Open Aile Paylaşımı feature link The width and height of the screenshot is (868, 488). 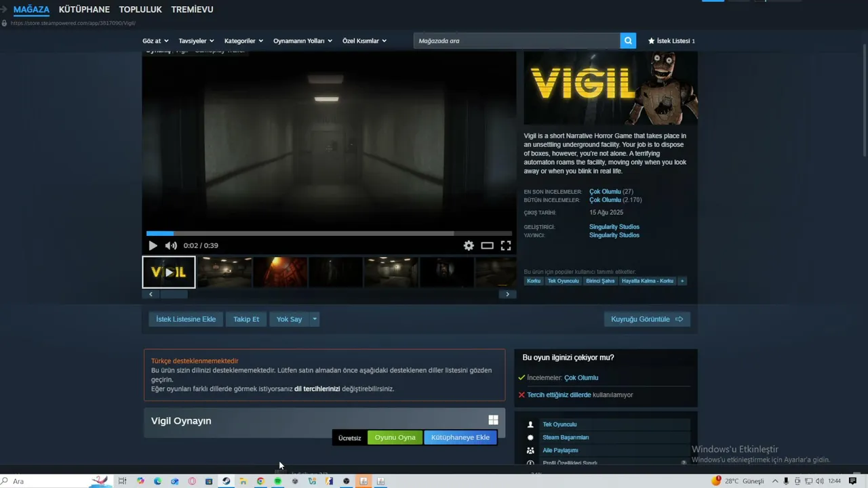click(x=560, y=450)
